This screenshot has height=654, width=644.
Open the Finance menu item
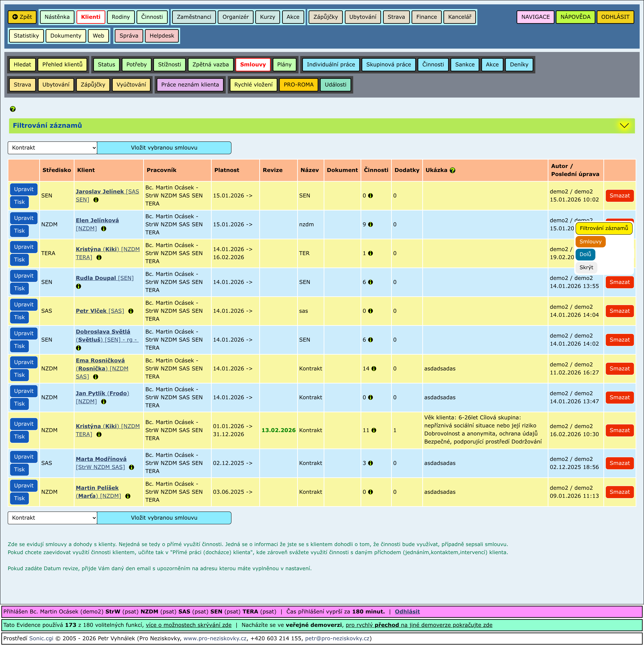(x=426, y=17)
